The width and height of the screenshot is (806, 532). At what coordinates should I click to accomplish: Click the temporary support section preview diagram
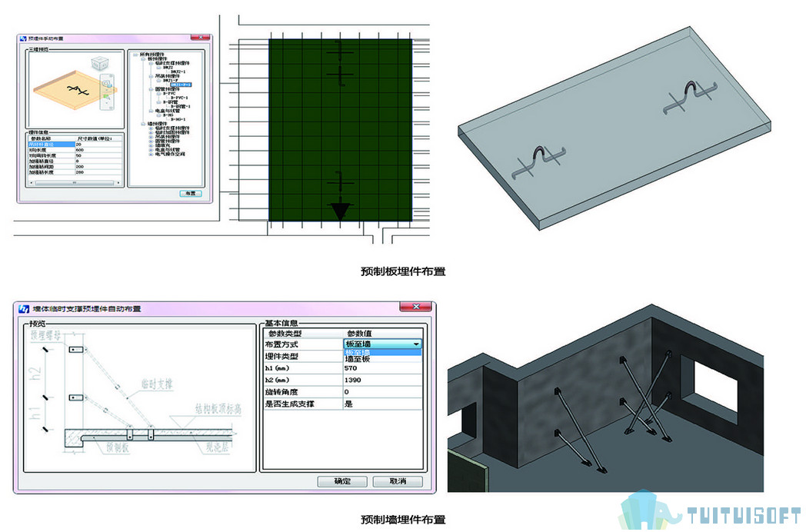pos(140,398)
